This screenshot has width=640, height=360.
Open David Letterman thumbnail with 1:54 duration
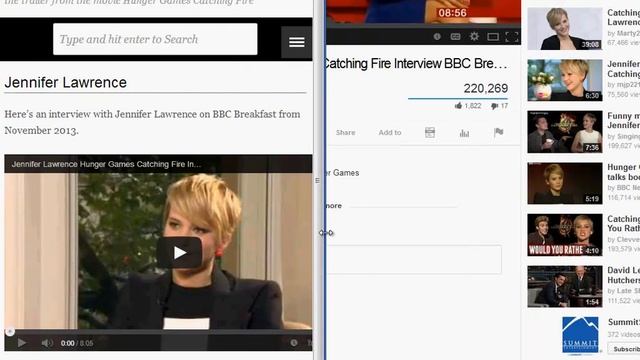(564, 287)
